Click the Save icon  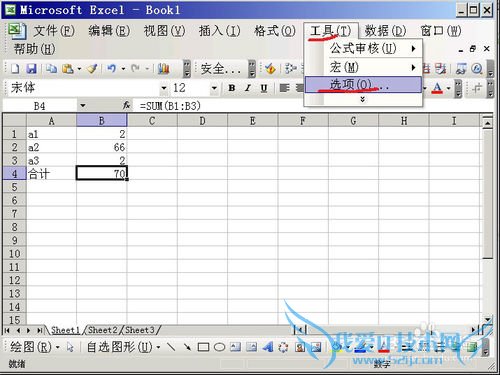31,69
